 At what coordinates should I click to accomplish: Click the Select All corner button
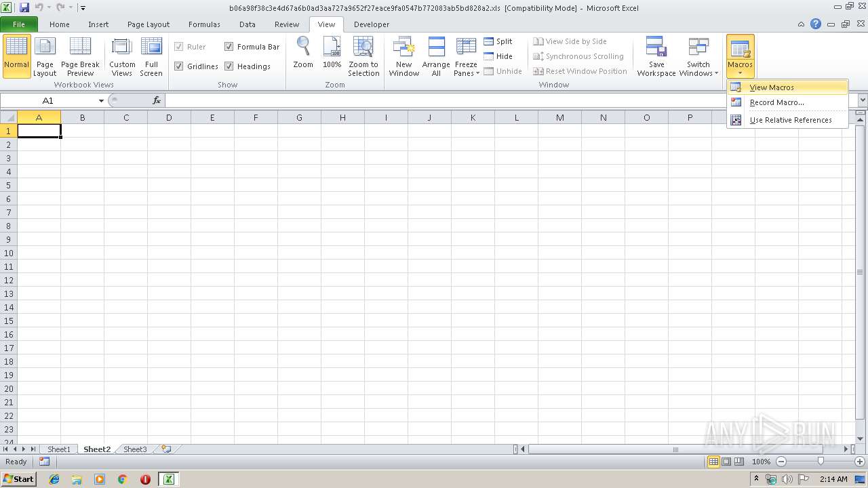[8, 117]
